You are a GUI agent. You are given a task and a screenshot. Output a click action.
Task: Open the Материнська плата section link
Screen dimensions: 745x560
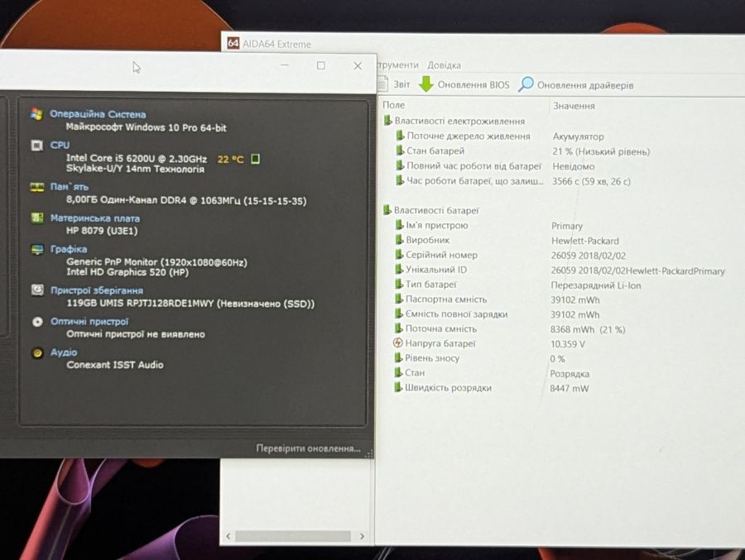95,218
